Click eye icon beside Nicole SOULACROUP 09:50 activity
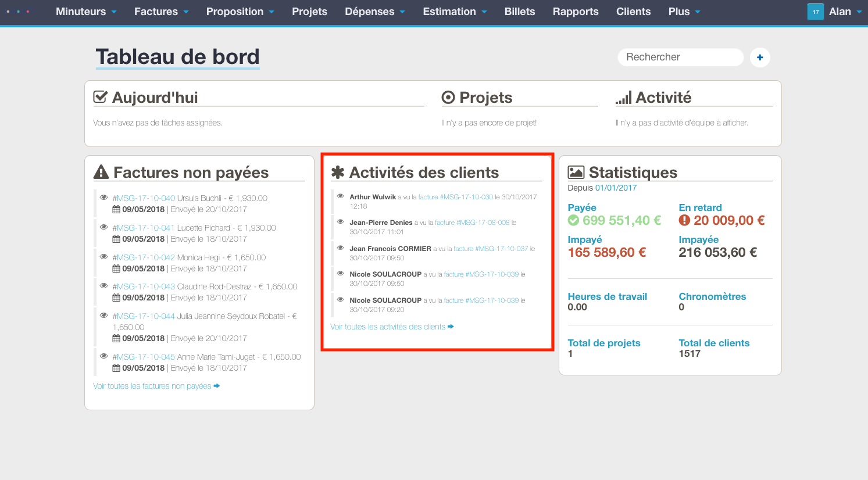 pyautogui.click(x=341, y=273)
